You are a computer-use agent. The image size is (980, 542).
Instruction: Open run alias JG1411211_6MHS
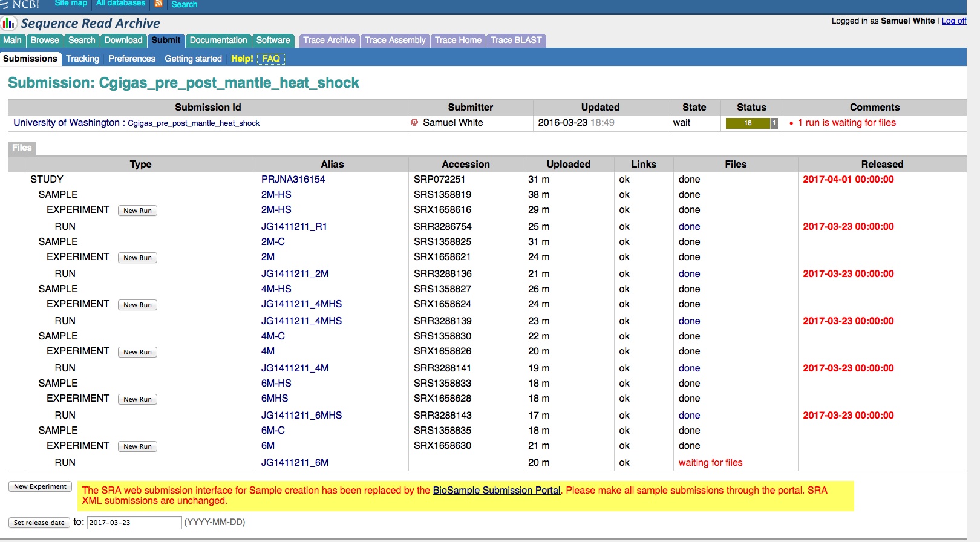(301, 416)
